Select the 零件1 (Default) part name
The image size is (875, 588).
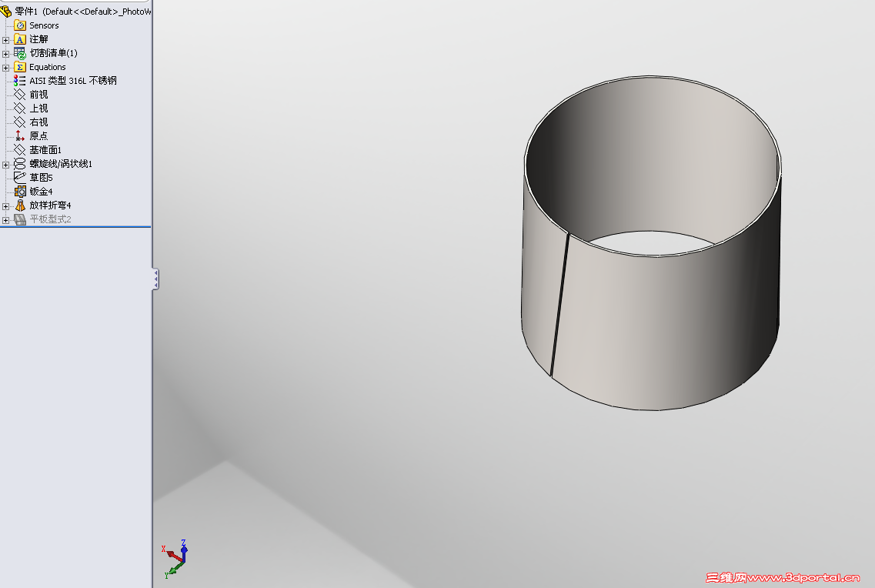coord(82,11)
